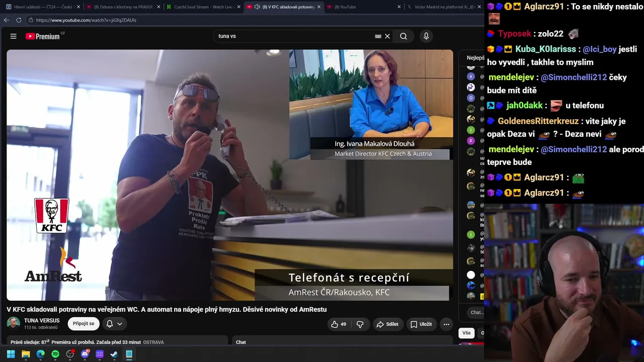Close the 'Debata s křesťany' tab

158,7
